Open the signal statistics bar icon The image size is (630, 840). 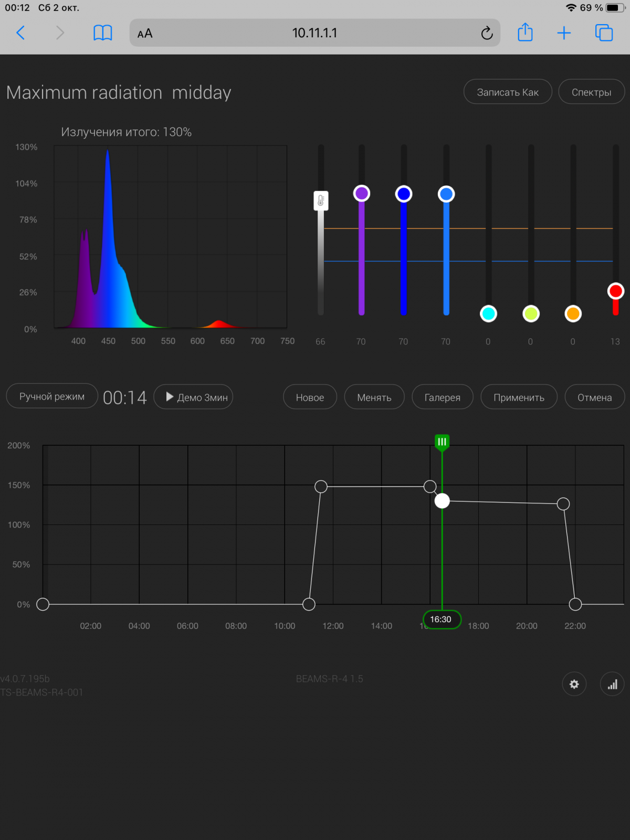[x=612, y=684]
